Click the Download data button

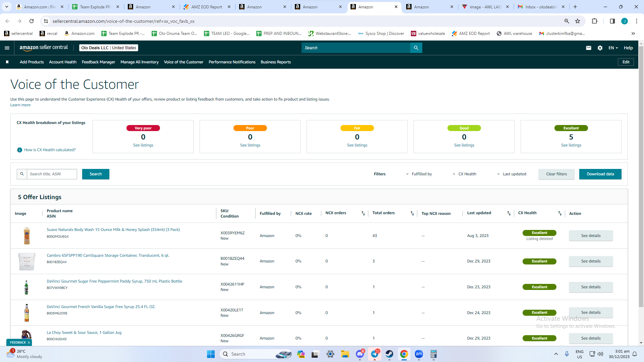(600, 174)
